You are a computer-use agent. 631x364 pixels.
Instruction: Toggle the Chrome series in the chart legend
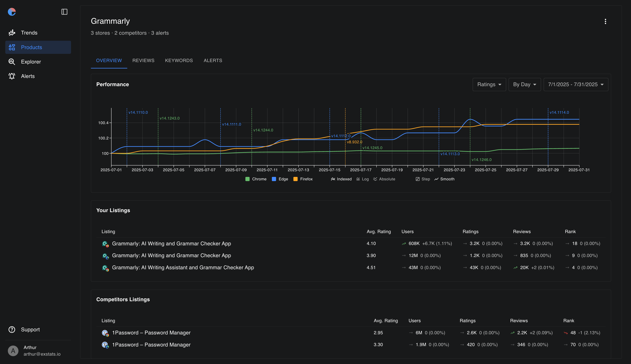(256, 179)
